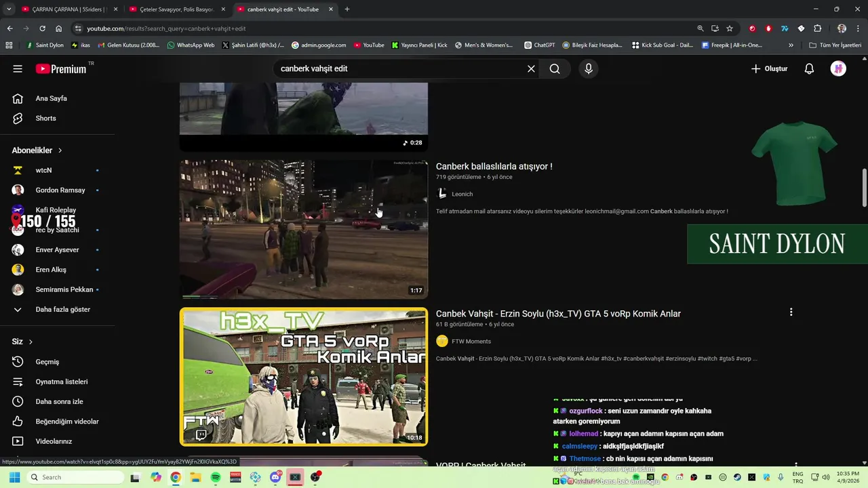
Task: Open the account avatar menu
Action: [x=838, y=68]
